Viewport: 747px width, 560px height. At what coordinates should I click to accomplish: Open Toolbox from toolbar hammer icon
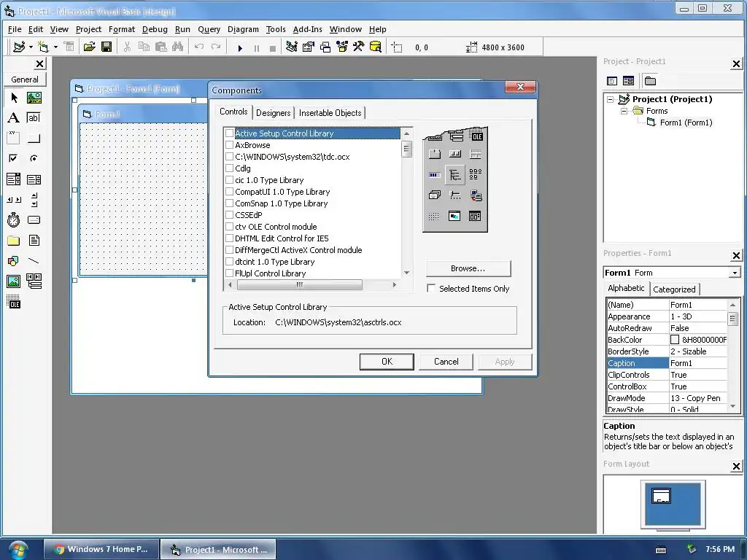tap(359, 47)
